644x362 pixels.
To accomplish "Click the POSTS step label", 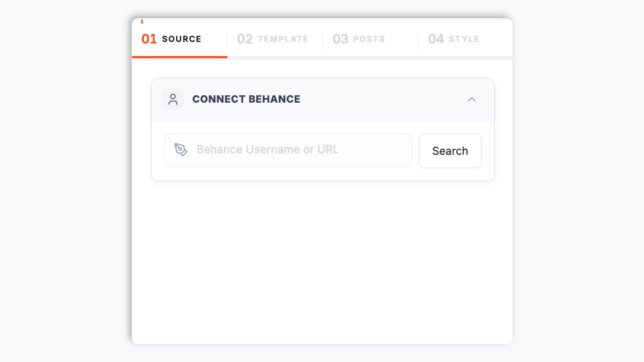I will pos(369,39).
